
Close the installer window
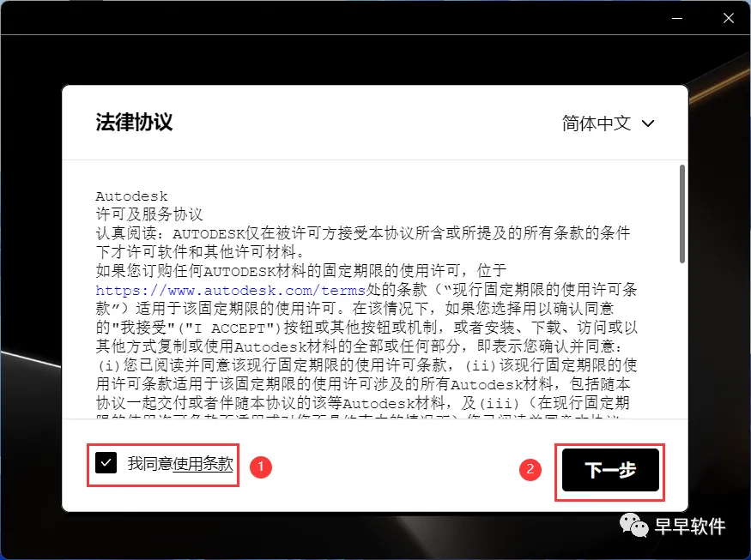729,18
